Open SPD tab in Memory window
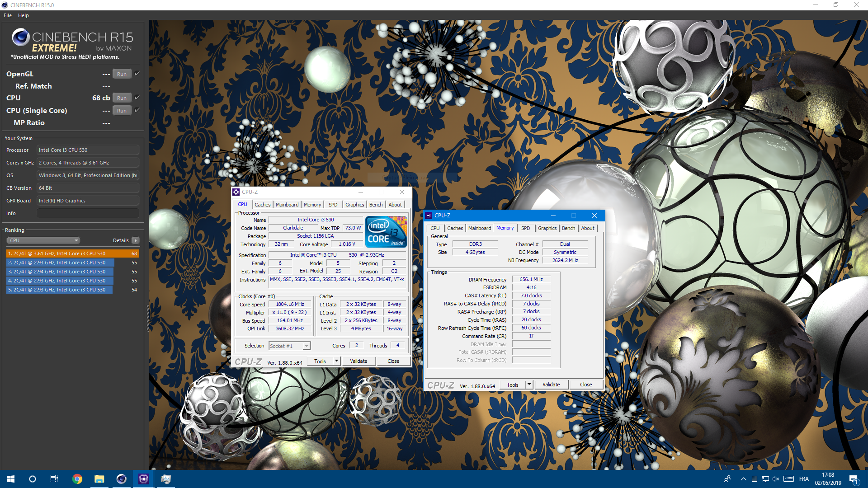Viewport: 868px width, 488px height. 525,228
